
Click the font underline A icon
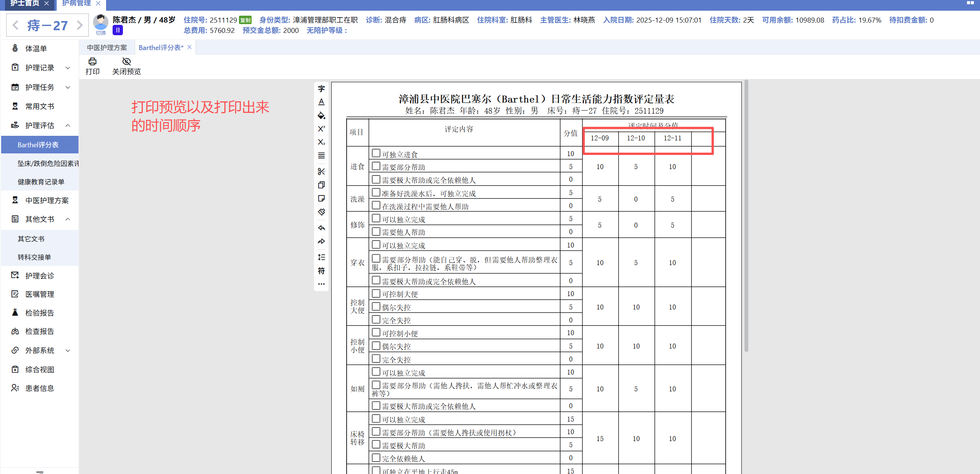(321, 102)
